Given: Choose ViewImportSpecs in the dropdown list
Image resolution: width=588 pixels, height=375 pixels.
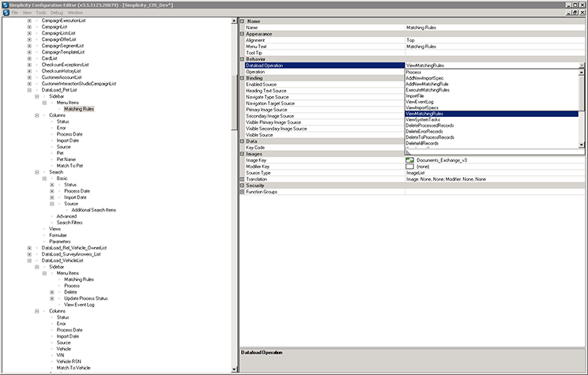Looking at the screenshot, I should (x=492, y=108).
